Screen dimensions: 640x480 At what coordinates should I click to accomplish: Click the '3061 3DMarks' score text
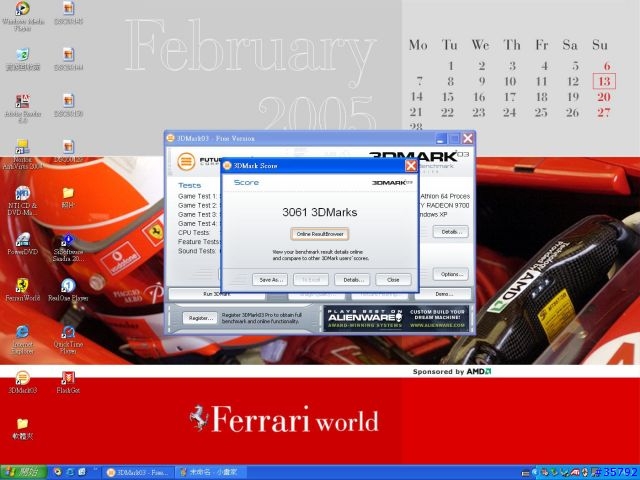(320, 212)
